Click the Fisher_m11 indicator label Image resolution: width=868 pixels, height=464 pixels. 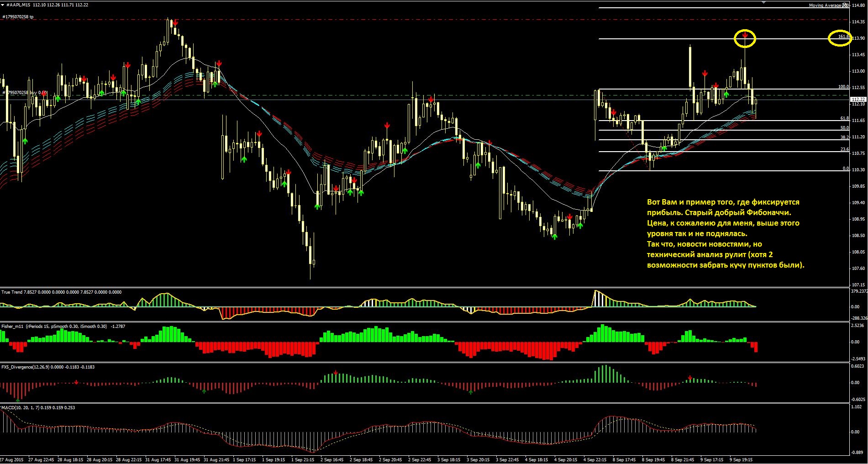pos(63,327)
